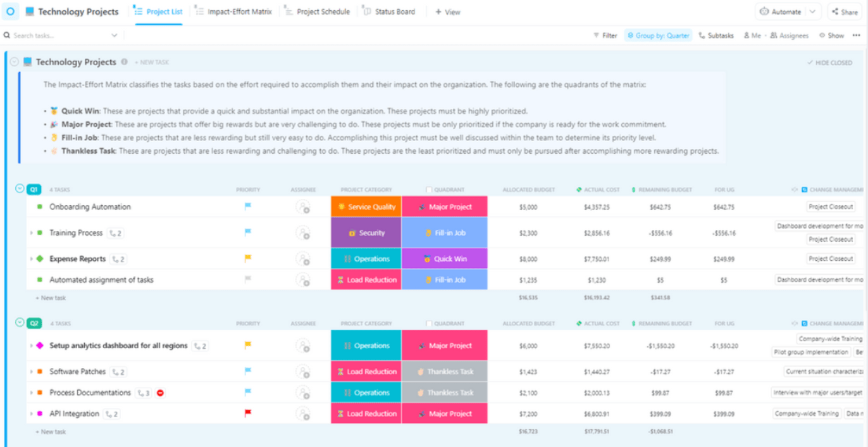Viewport: 868px width, 447px height.
Task: Click the red urgent flag on API Integration
Action: [x=248, y=413]
